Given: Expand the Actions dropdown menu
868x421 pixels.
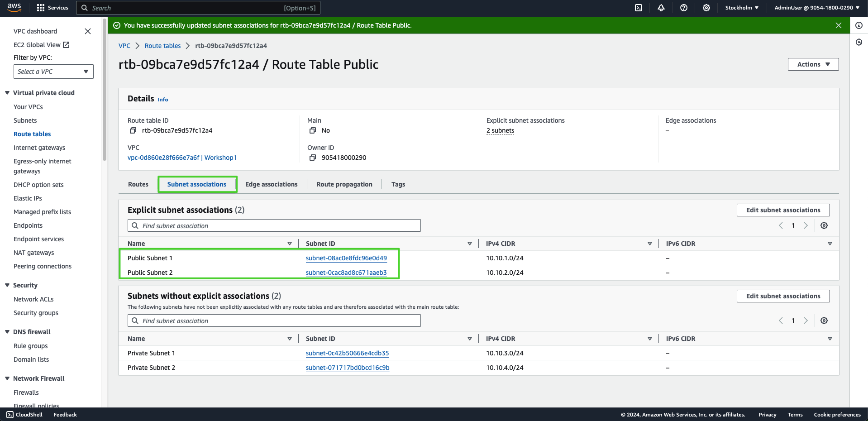Looking at the screenshot, I should pyautogui.click(x=813, y=64).
